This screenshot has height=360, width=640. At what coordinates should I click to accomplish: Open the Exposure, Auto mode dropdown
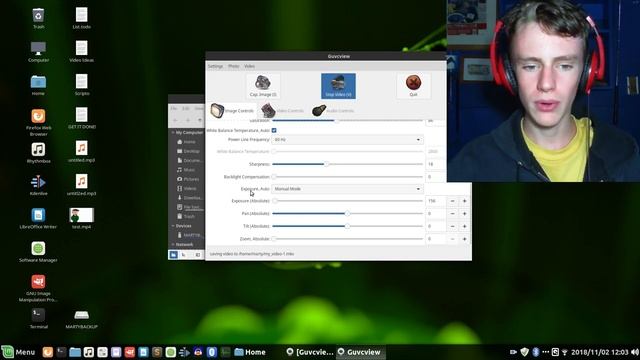tap(347, 189)
